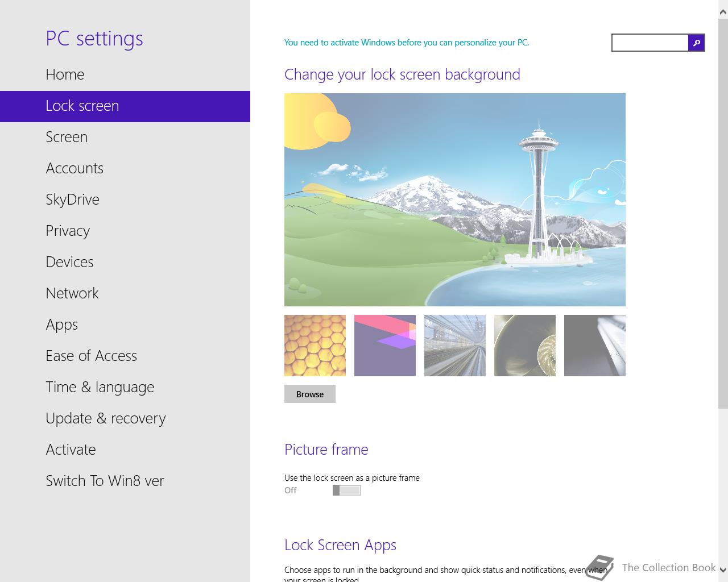Click 'Use the lock screen as a picture frame' text
This screenshot has height=582, width=728.
tap(352, 478)
